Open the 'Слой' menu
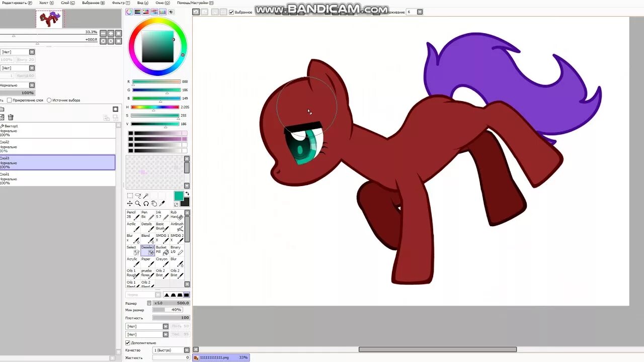The image size is (644, 362). [x=68, y=3]
